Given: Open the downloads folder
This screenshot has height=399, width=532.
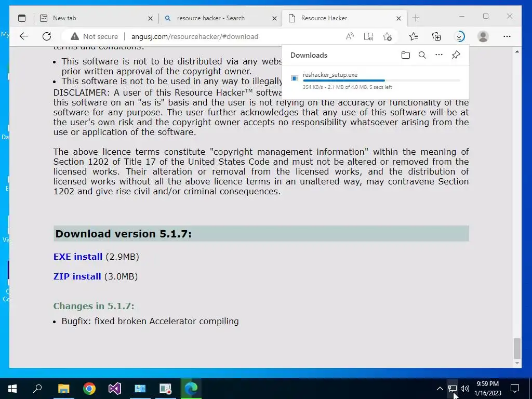Looking at the screenshot, I should point(405,55).
